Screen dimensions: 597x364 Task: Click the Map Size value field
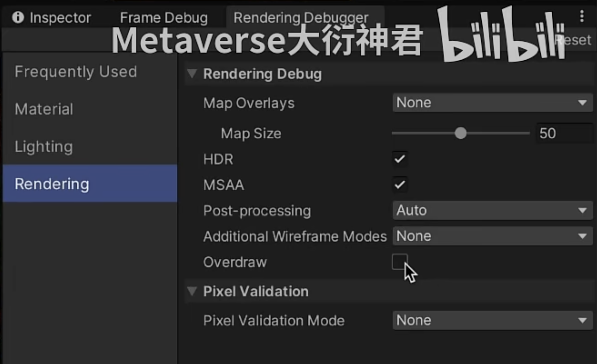[564, 133]
